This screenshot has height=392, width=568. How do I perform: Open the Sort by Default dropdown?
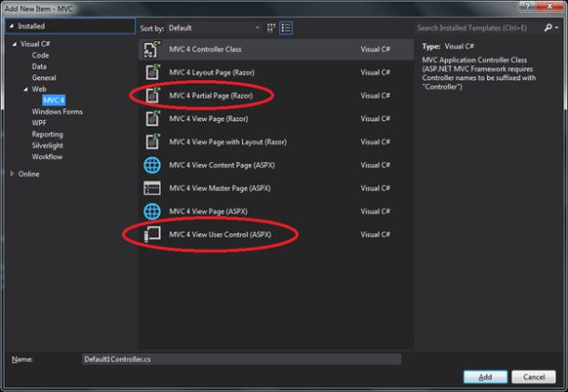[214, 28]
